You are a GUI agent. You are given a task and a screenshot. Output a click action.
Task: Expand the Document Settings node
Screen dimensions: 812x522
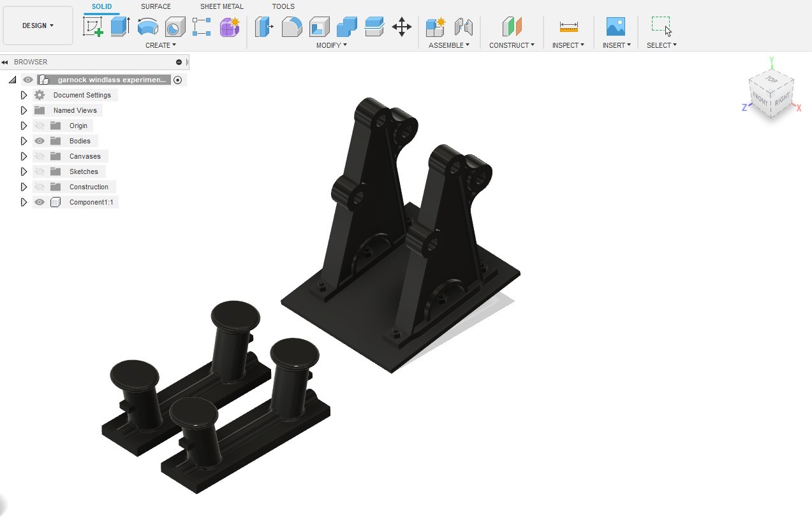coord(24,95)
